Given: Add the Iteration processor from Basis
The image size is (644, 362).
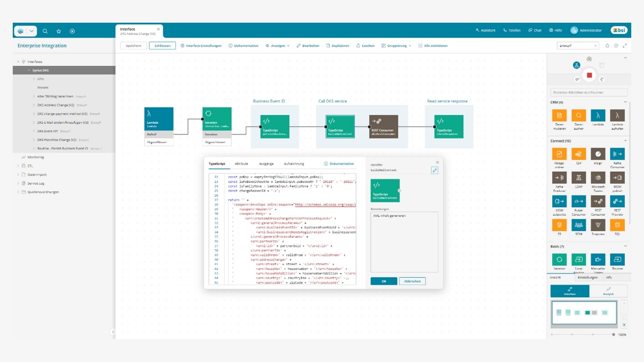Looking at the screenshot, I should click(x=559, y=259).
